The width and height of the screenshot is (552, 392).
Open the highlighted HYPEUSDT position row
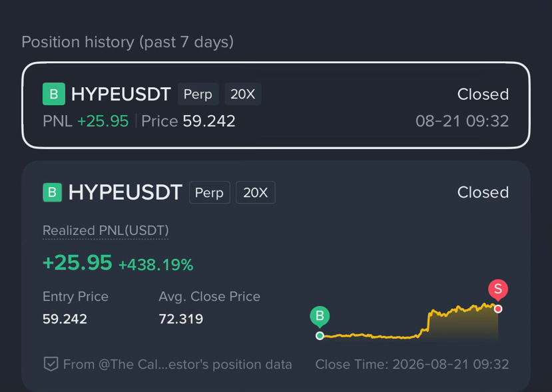click(276, 105)
